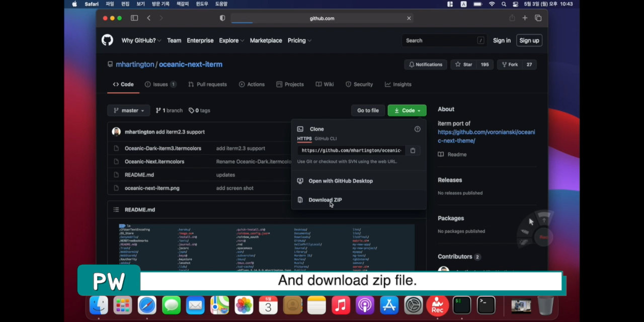Open Mail from the Dock

pos(195,305)
